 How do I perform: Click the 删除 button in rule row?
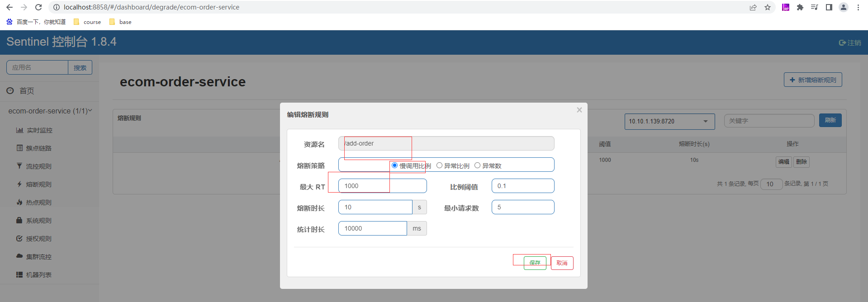[x=802, y=162]
